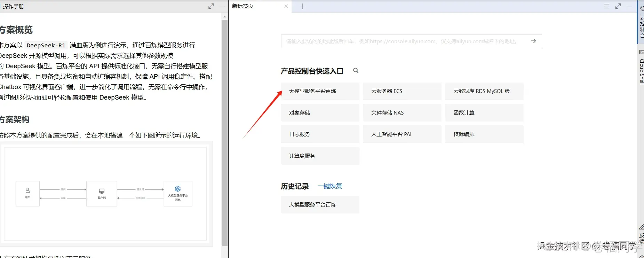The width and height of the screenshot is (644, 258).
Task: Open the hamburger menu in the browser panel
Action: click(x=607, y=6)
